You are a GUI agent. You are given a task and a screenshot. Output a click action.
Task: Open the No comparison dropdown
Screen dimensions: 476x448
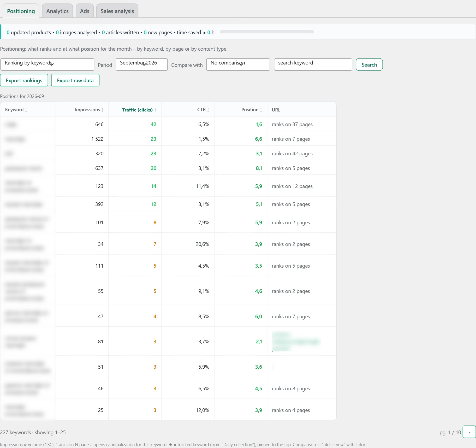(238, 64)
